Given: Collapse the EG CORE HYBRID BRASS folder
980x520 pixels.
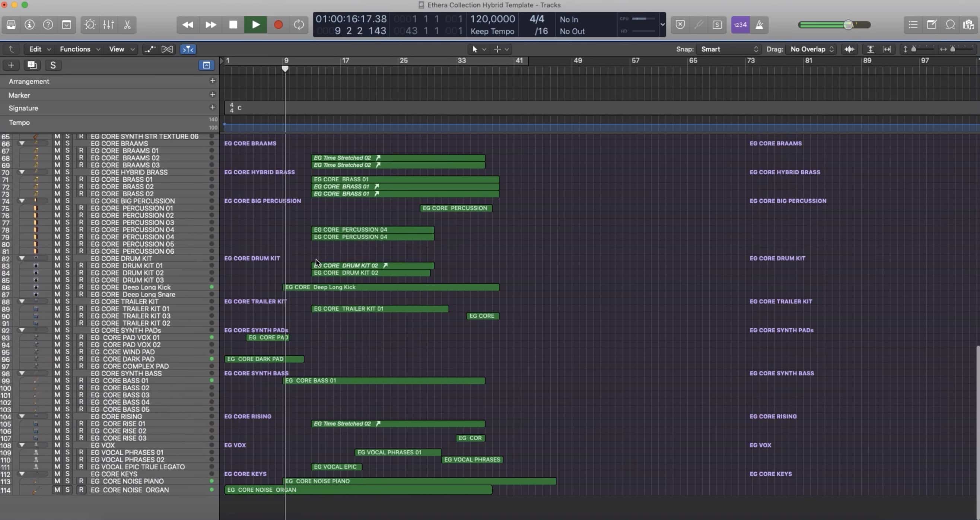Looking at the screenshot, I should (x=22, y=172).
